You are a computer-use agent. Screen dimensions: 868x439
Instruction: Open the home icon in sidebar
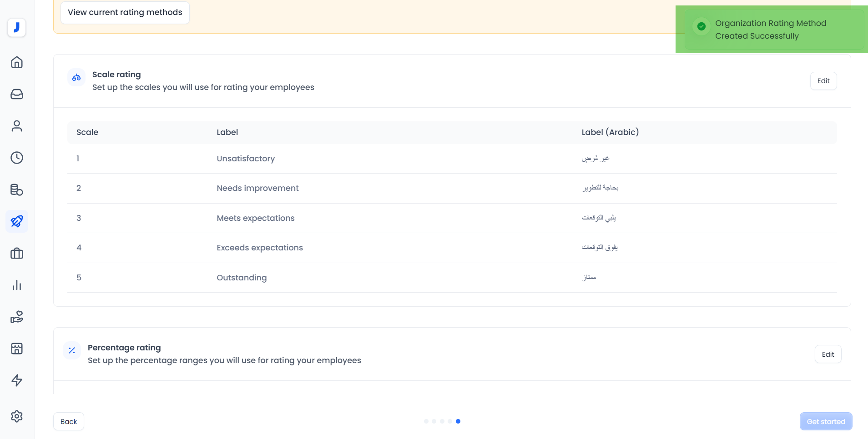click(x=17, y=62)
